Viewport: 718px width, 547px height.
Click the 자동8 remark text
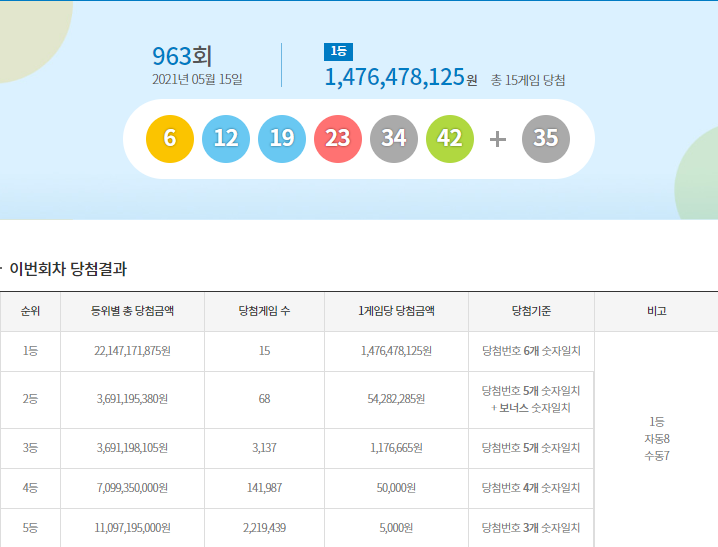pos(657,439)
